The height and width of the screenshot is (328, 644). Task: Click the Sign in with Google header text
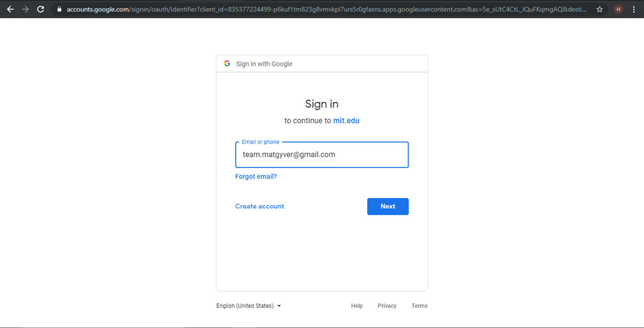point(264,64)
